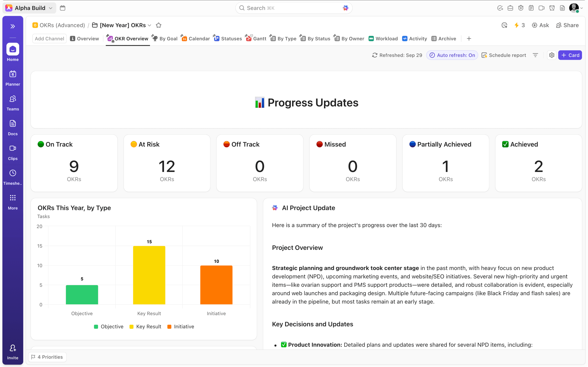The image size is (588, 367).
Task: Favorite this folder with the star icon
Action: click(x=159, y=25)
